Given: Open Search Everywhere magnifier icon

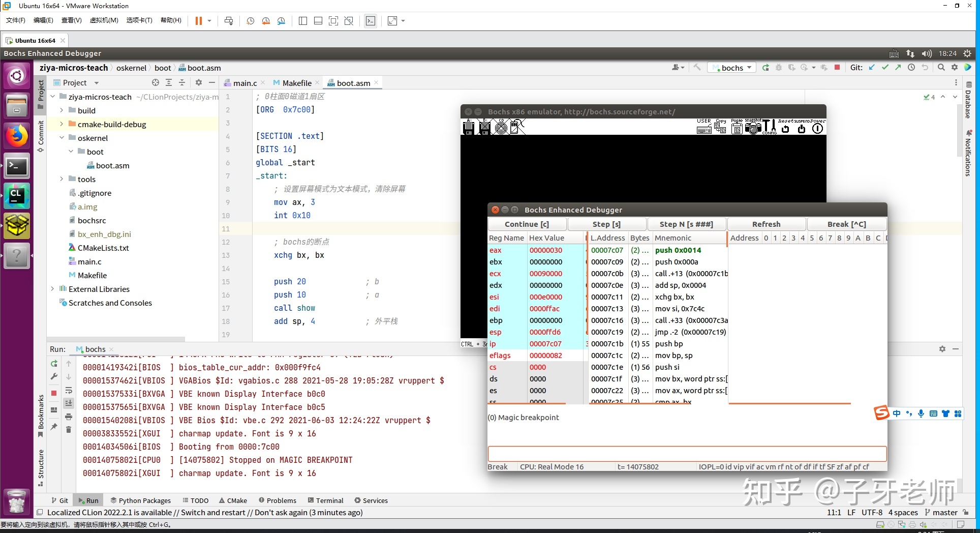Looking at the screenshot, I should pyautogui.click(x=941, y=68).
